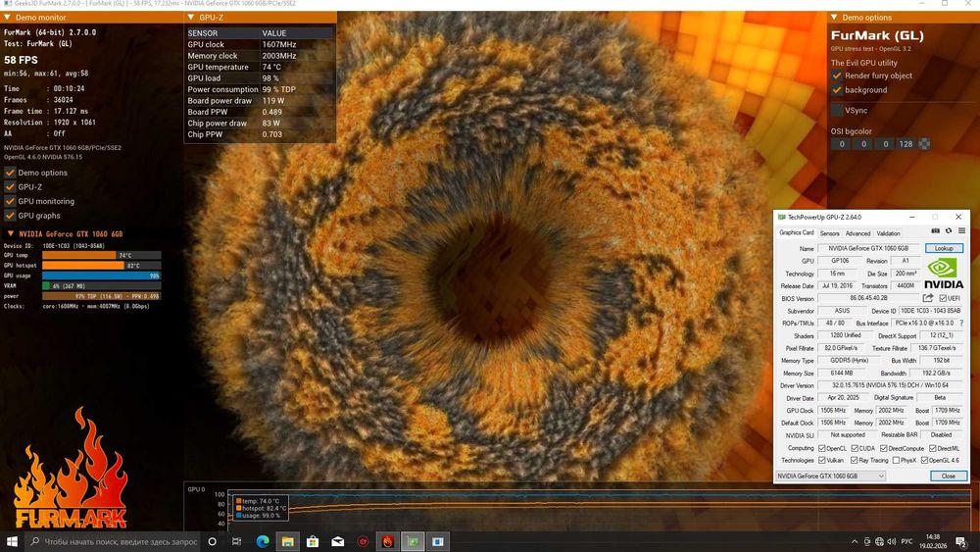980x552 pixels.
Task: Collapse the GPU-Z overlay panel triangle
Action: tap(191, 18)
